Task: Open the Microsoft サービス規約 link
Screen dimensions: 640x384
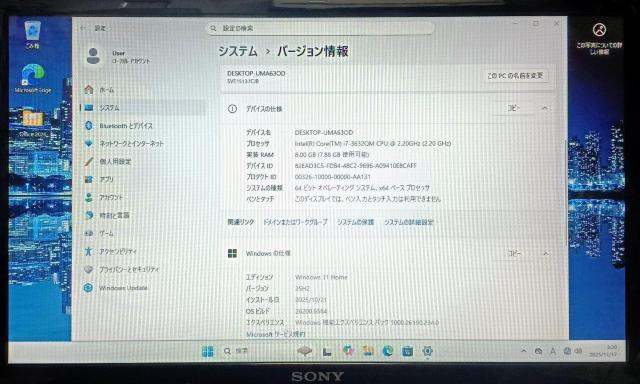Action: click(x=276, y=334)
